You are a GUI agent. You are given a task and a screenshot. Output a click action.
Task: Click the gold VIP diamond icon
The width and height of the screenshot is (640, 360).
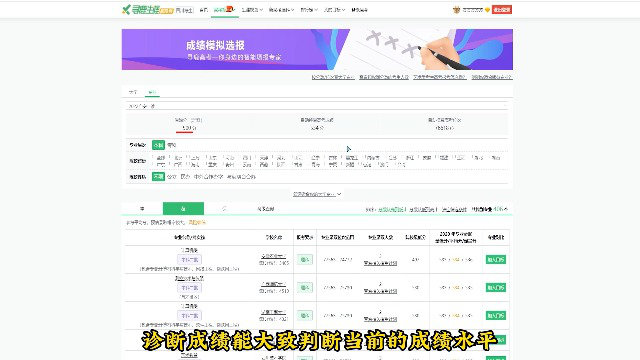487,10
